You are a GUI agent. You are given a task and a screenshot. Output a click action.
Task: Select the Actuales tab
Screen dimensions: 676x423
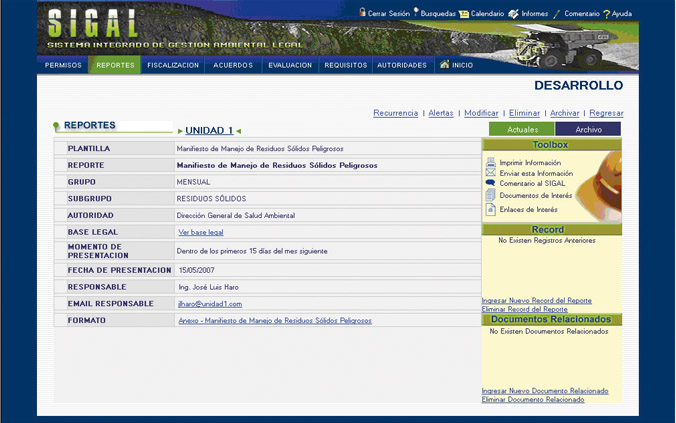click(521, 130)
